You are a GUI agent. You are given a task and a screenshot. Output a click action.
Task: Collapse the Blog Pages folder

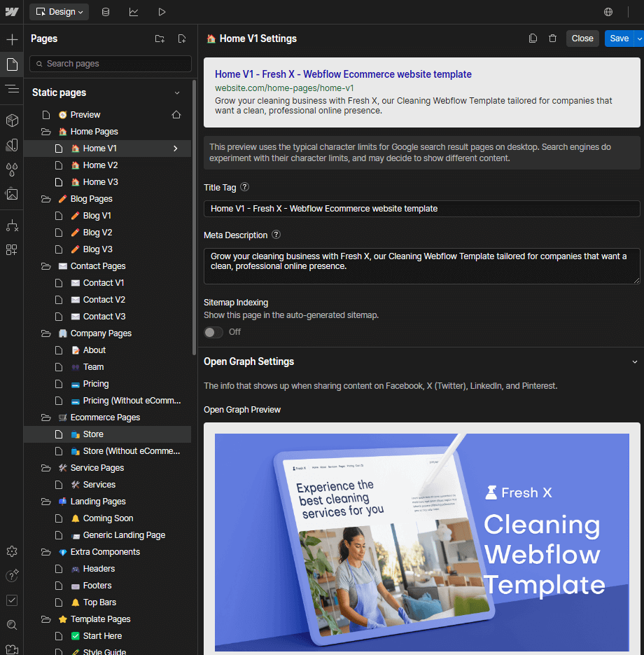(46, 199)
